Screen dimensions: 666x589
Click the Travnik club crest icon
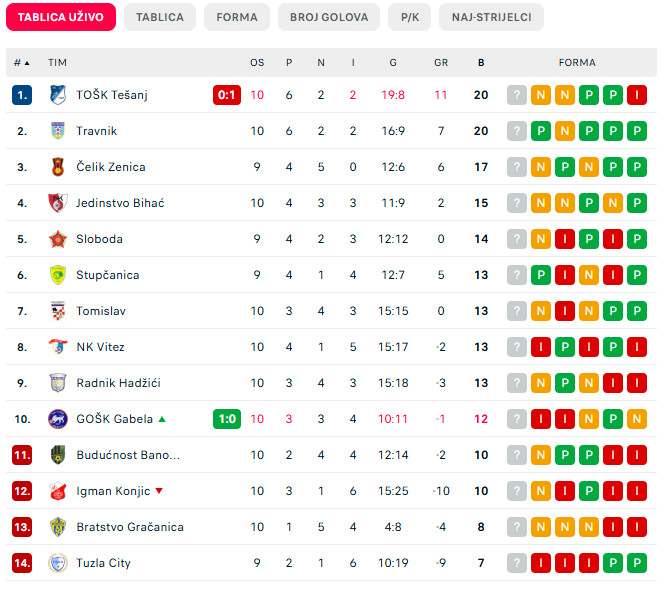tap(58, 131)
